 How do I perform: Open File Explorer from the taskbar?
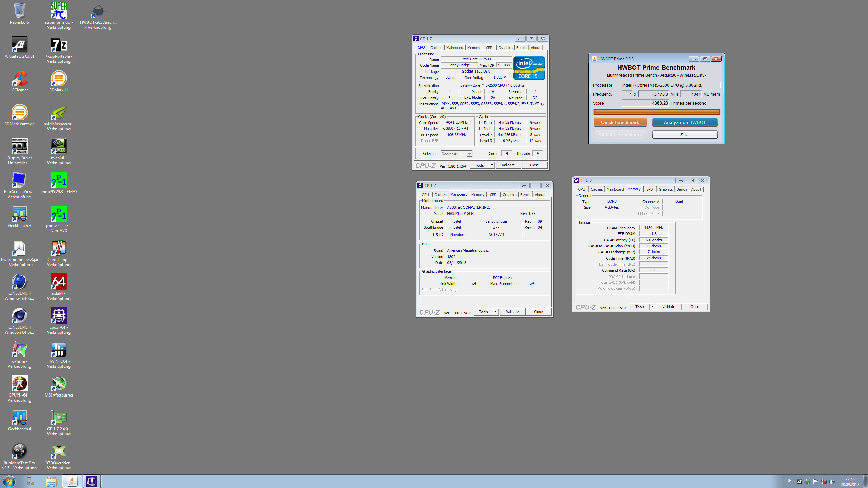tap(51, 481)
